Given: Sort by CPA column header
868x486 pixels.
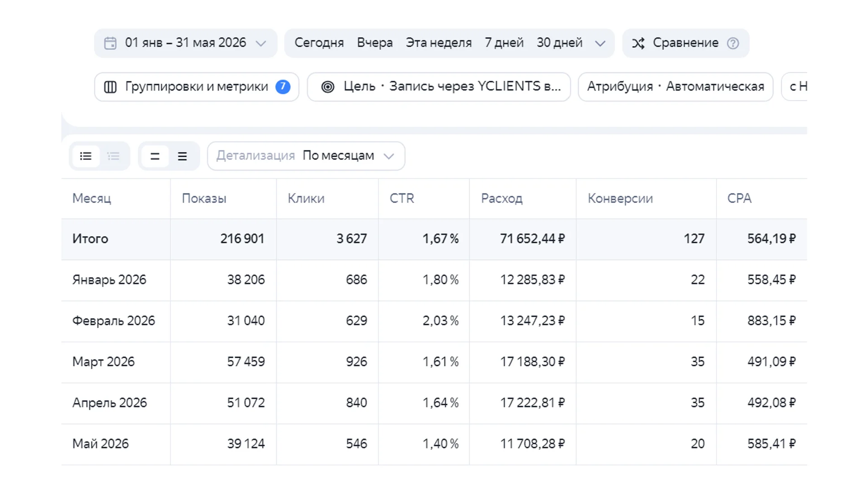Looking at the screenshot, I should point(739,199).
